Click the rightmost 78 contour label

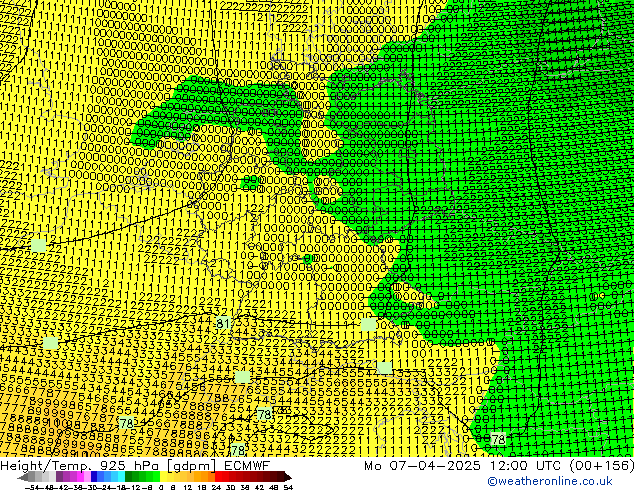point(497,439)
